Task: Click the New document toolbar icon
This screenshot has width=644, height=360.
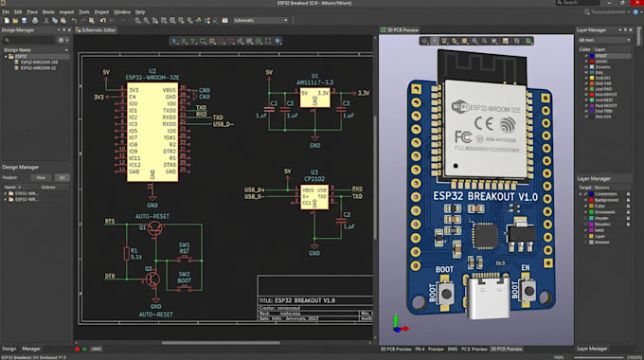Action: tap(7, 20)
